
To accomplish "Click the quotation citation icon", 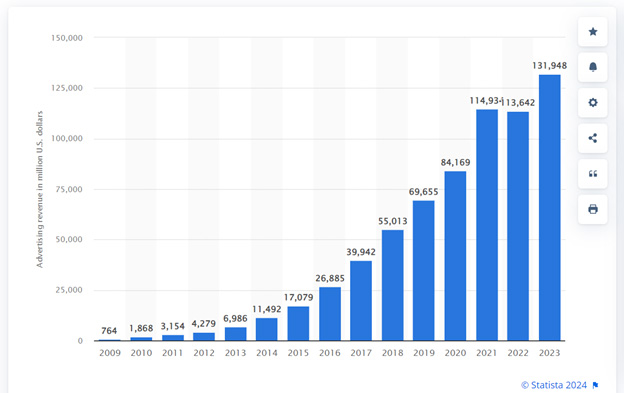I will click(593, 174).
